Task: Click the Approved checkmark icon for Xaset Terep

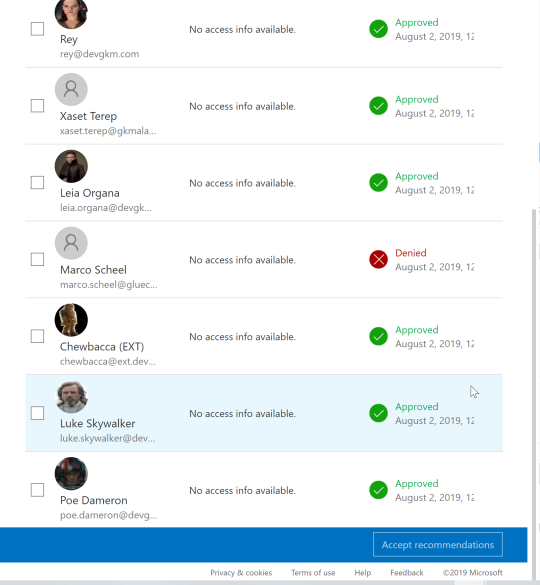Action: coord(378,106)
